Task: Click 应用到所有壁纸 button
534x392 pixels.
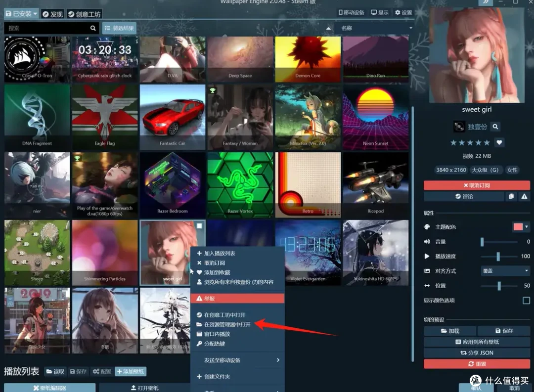Action: pyautogui.click(x=477, y=342)
